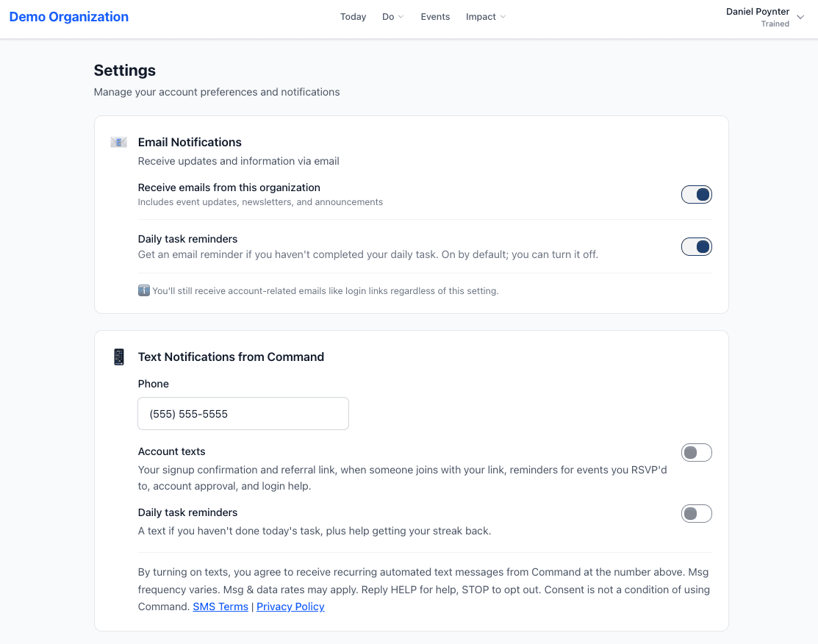Click "A text if you haven't done today's task" description
Screen dimensions: 818x644
click(314, 531)
